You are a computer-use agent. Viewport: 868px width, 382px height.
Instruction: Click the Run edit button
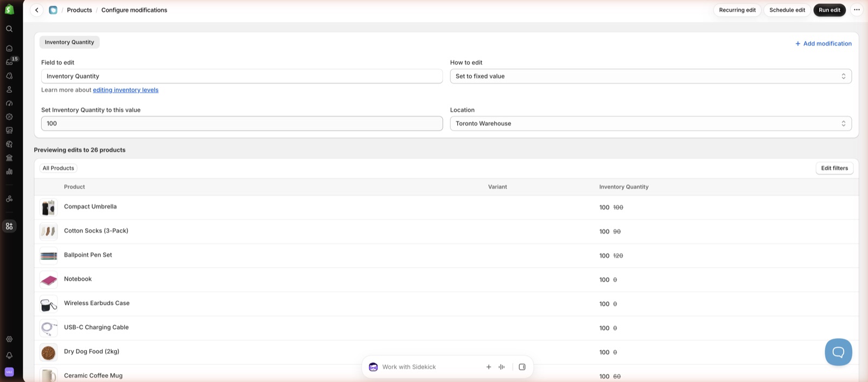coord(829,10)
